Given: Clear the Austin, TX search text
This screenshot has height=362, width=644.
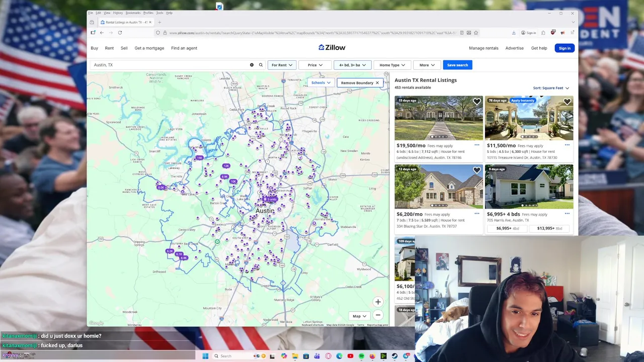Looking at the screenshot, I should (x=252, y=65).
